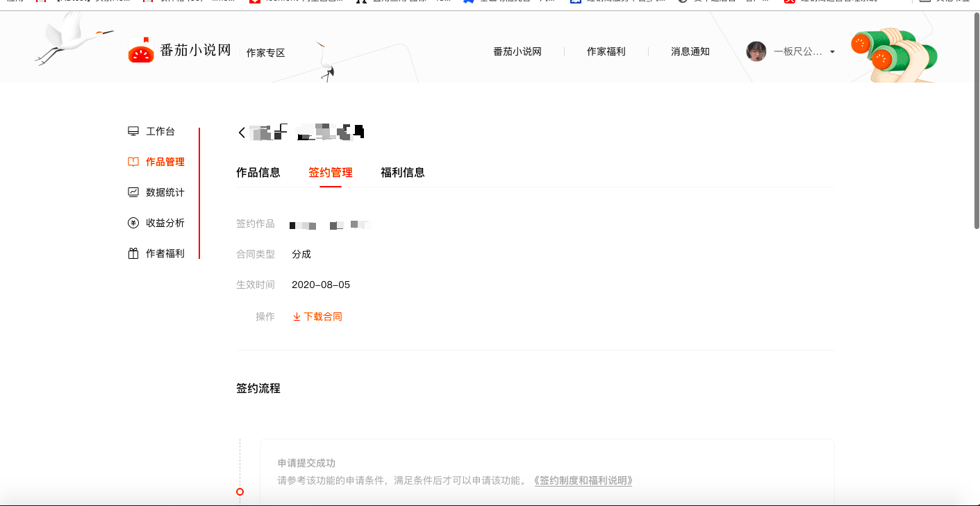
Task: Click the 签约作品 field label
Action: 256,224
